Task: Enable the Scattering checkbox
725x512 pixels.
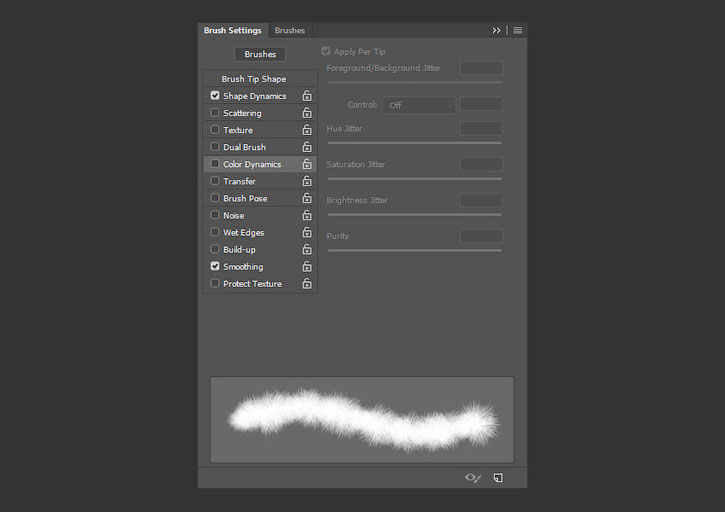Action: [x=215, y=112]
